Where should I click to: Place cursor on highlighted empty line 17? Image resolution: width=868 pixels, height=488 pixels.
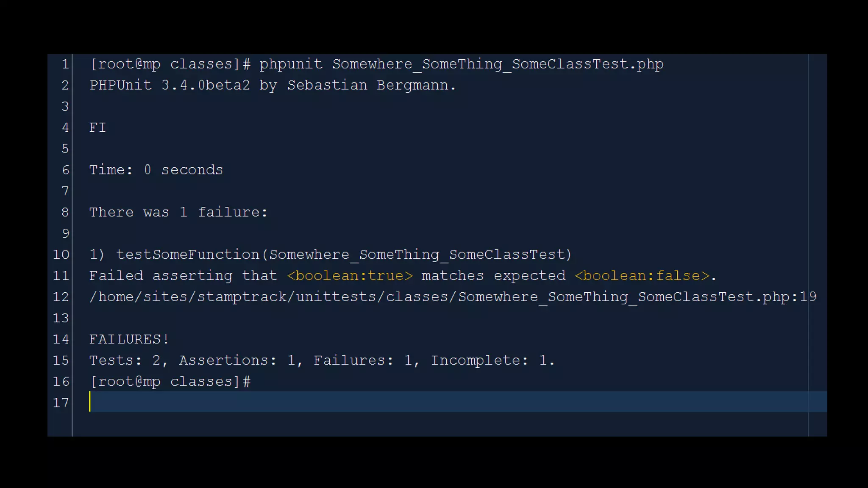(424, 402)
